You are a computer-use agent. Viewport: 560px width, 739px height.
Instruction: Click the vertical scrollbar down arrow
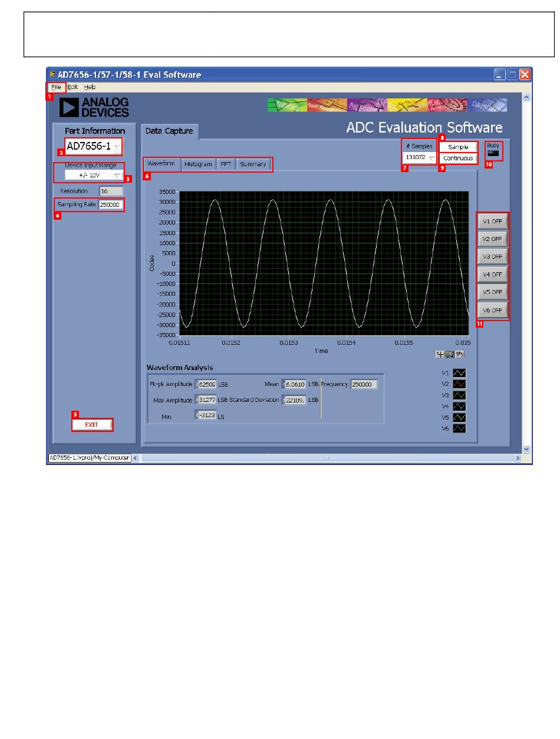pos(526,449)
